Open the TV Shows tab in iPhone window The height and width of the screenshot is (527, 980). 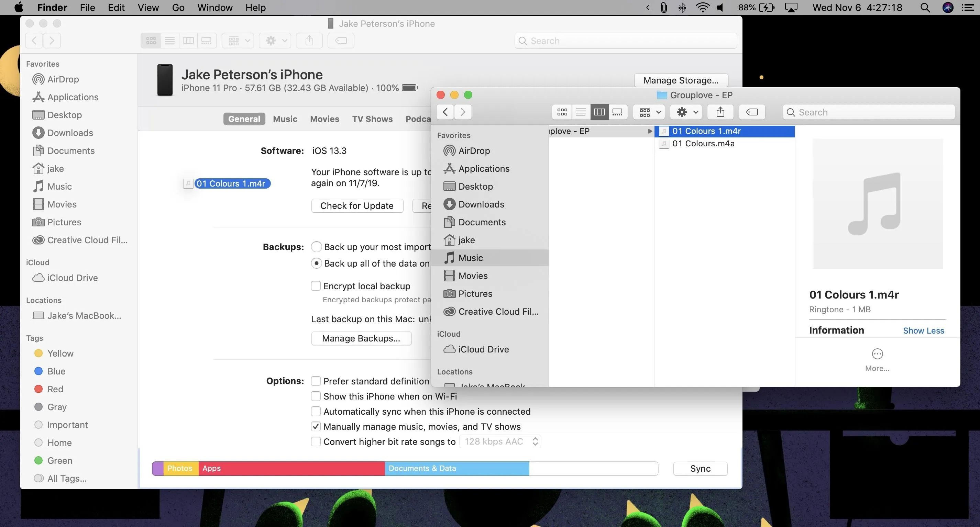coord(372,119)
